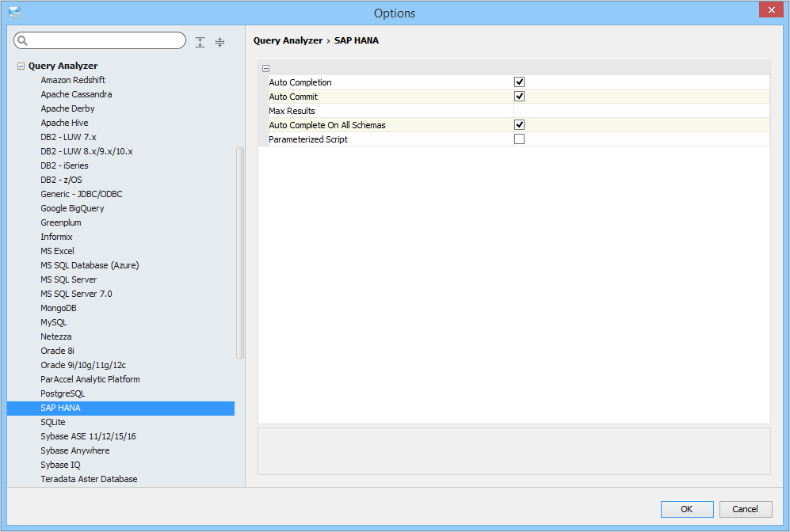Viewport: 790px width, 532px height.
Task: Click the Max Results property label
Action: coord(292,111)
